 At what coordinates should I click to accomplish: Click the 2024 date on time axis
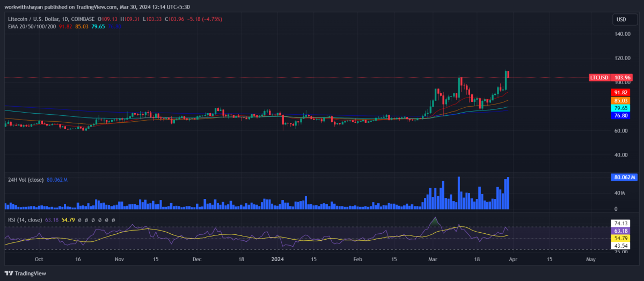click(277, 258)
